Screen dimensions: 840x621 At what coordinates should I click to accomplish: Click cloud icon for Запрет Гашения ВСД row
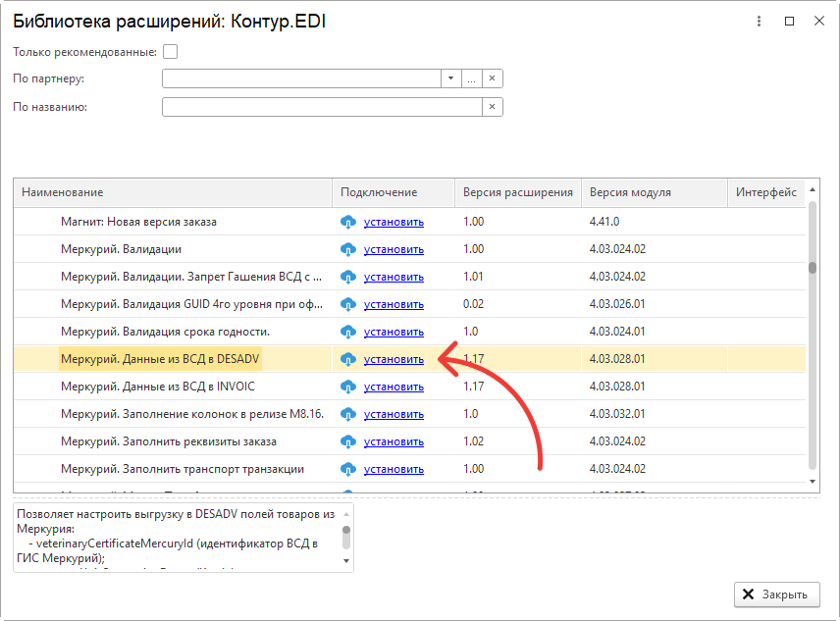348,277
